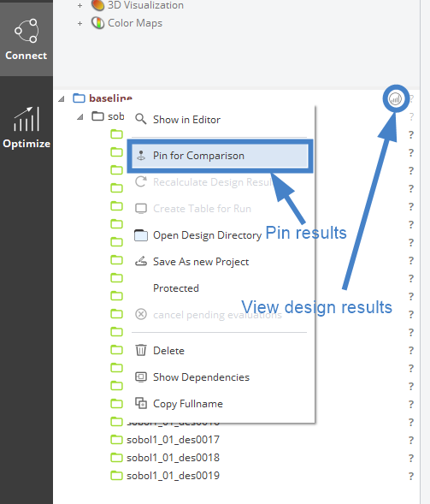The width and height of the screenshot is (430, 504).
Task: Click the 3D Visualization sphere icon
Action: 97,5
